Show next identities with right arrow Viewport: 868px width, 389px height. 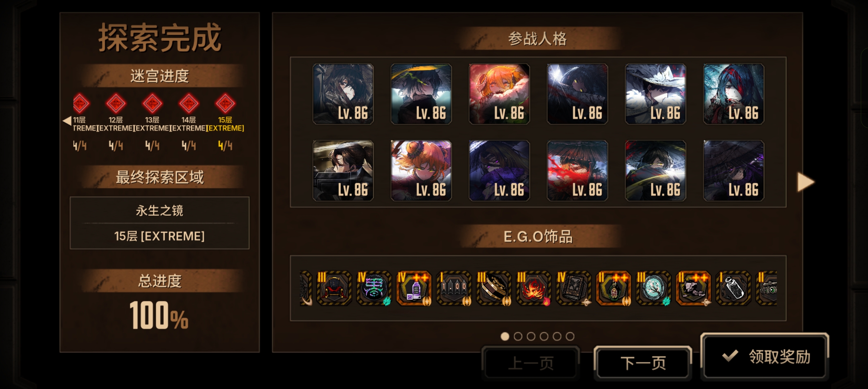click(805, 182)
